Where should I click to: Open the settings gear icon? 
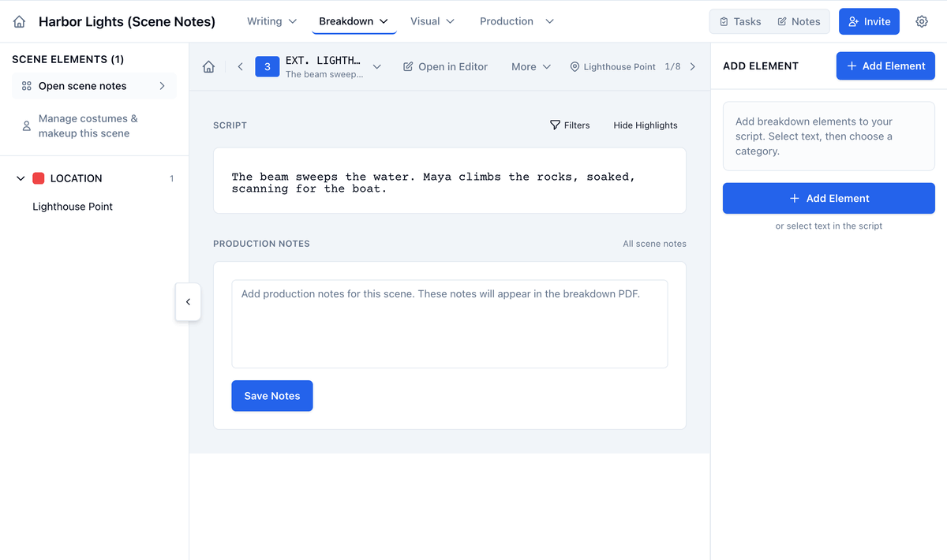[x=922, y=21]
